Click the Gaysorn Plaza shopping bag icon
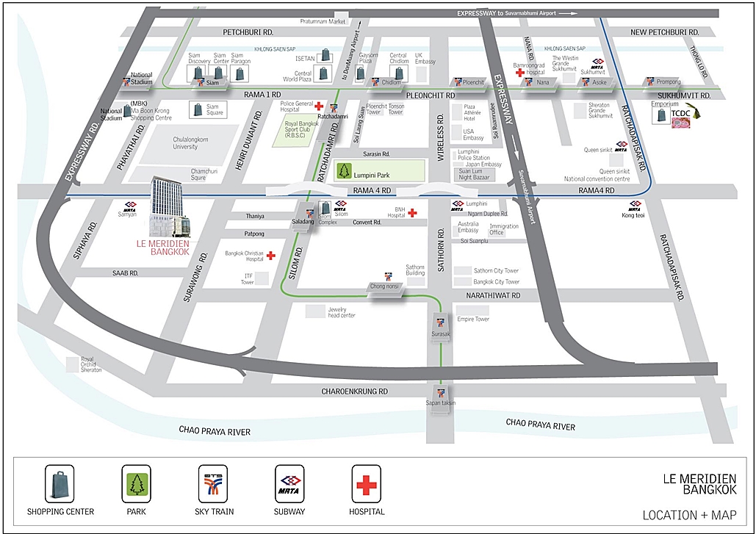The height and width of the screenshot is (534, 756). 360,73
